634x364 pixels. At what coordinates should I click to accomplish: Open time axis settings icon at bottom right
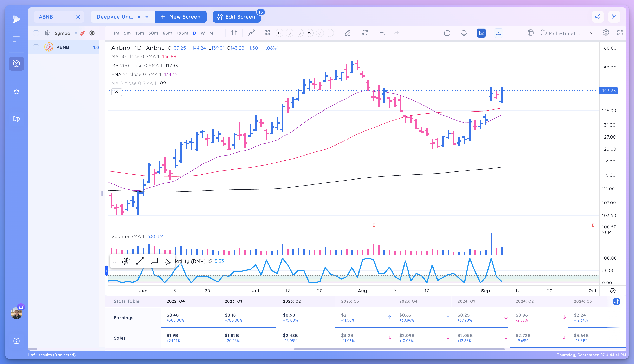pos(613,291)
